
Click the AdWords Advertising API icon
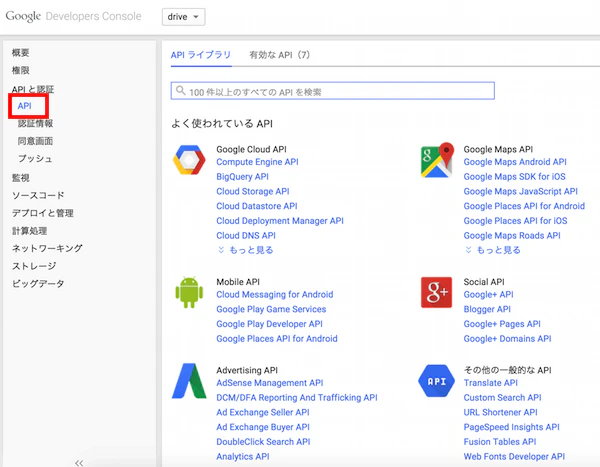click(189, 381)
